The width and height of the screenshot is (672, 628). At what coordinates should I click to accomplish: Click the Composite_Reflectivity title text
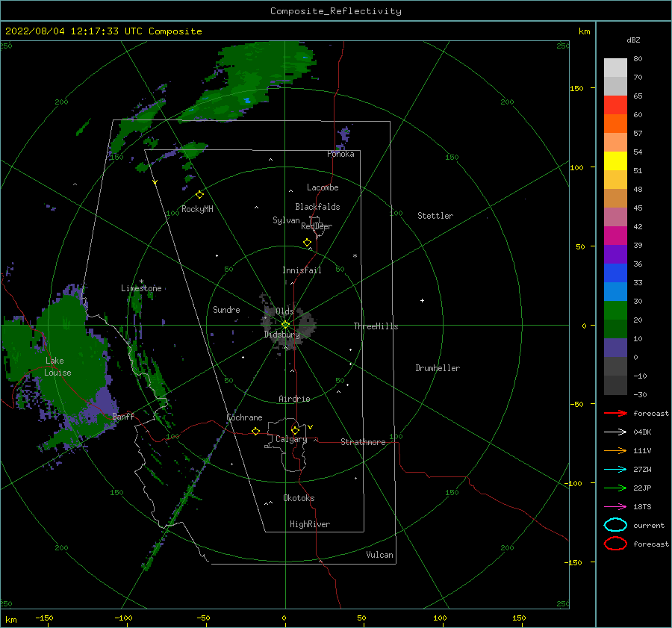tap(336, 11)
